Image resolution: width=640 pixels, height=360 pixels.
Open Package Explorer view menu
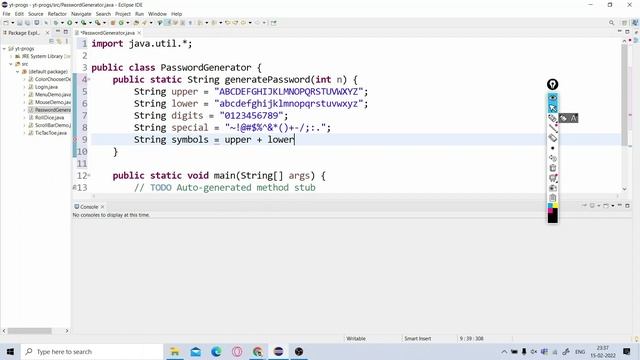67,41
